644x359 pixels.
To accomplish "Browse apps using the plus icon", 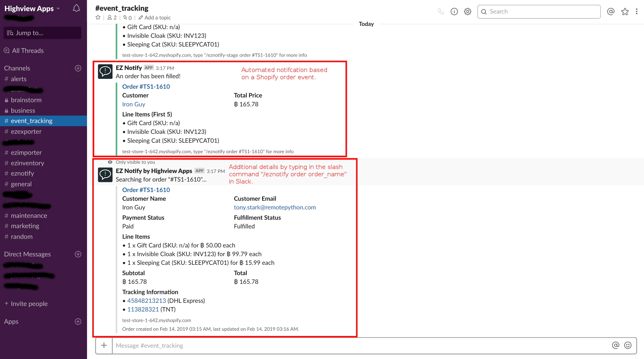I will [x=78, y=321].
